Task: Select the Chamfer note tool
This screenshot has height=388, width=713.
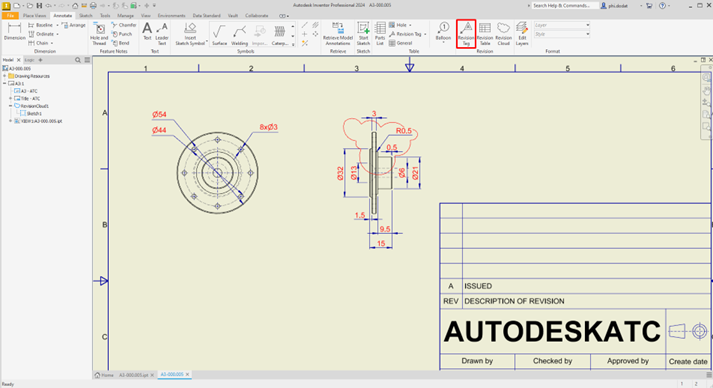Action: [124, 25]
